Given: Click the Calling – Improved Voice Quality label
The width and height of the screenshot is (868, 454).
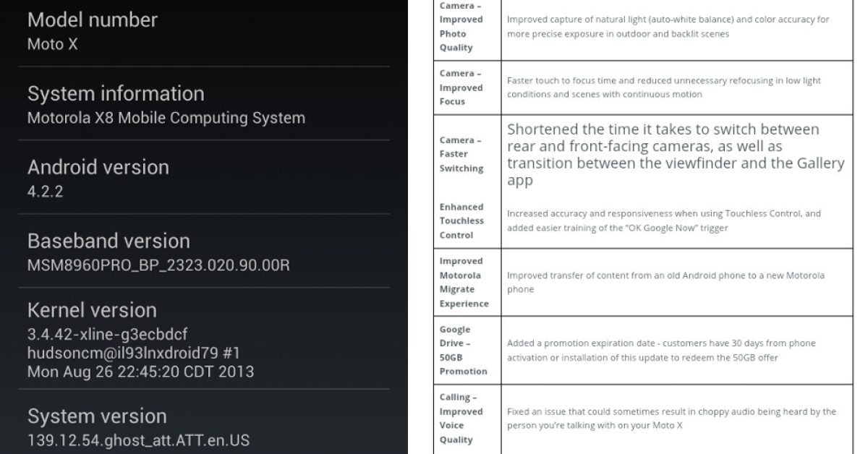Looking at the screenshot, I should (456, 418).
